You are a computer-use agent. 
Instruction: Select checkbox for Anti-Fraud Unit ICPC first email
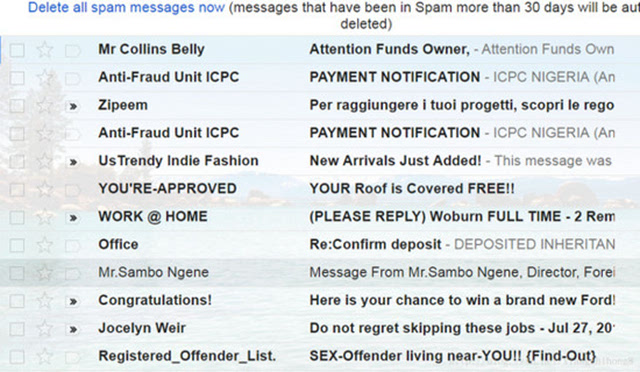click(x=17, y=78)
